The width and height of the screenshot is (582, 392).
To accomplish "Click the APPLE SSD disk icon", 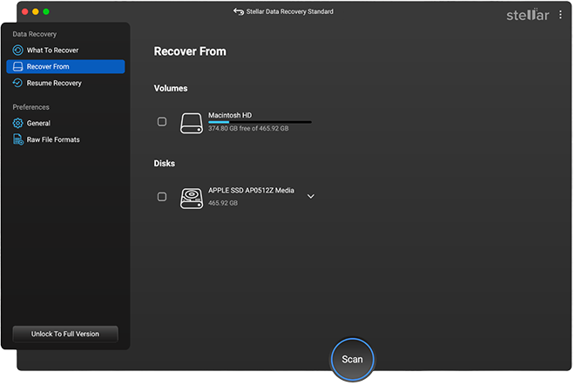I will point(191,198).
